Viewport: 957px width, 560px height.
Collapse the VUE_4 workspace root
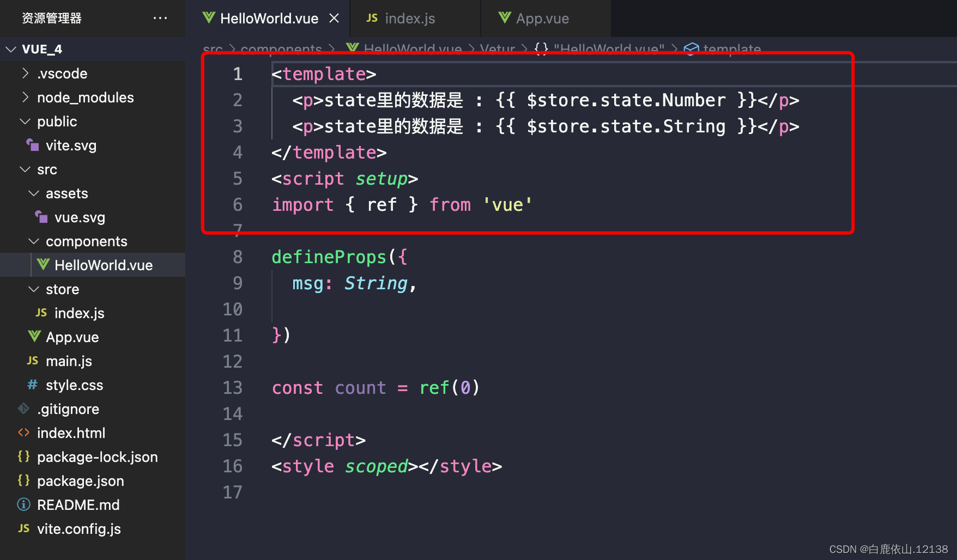(11, 49)
